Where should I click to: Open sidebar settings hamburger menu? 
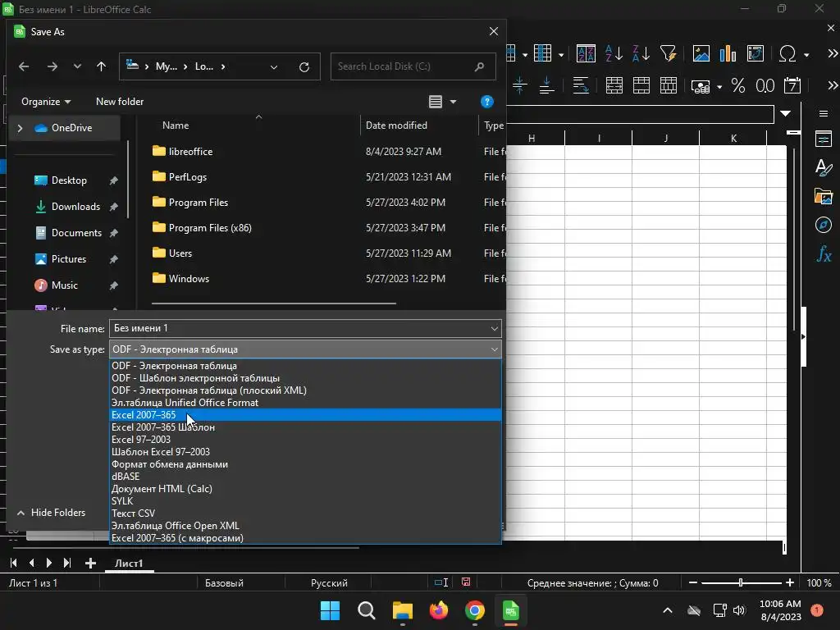point(824,113)
